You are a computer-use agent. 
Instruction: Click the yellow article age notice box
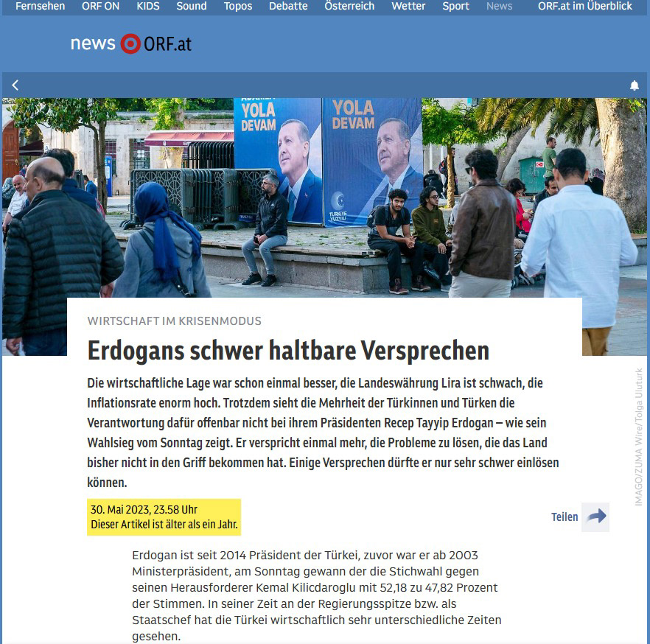point(165,516)
